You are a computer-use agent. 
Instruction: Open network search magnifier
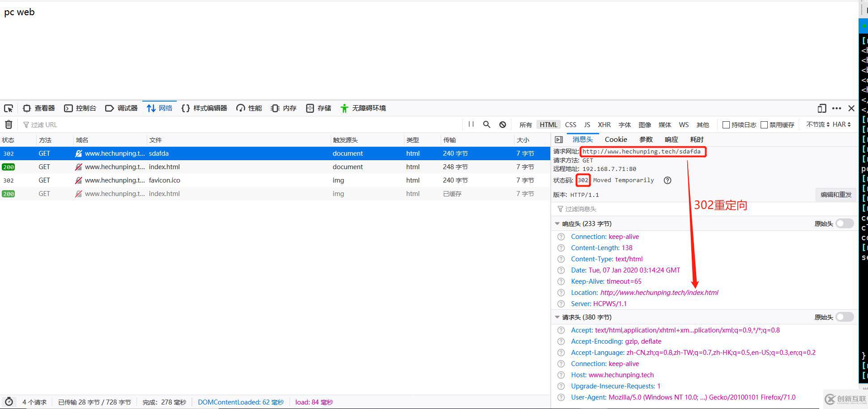coord(487,124)
